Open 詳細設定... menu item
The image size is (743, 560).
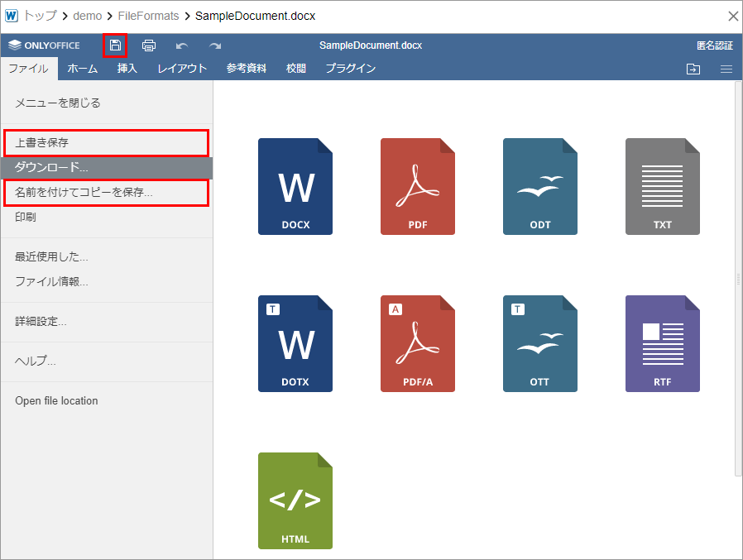(x=107, y=321)
